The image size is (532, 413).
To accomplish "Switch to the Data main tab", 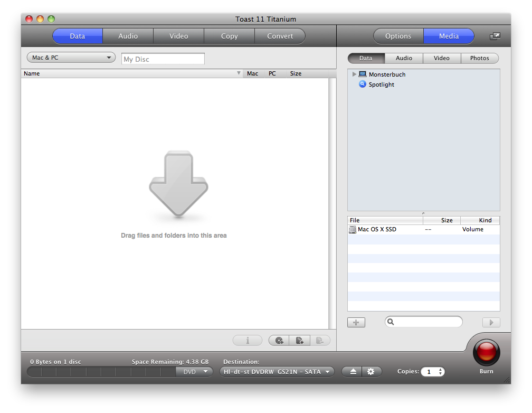I will (78, 36).
